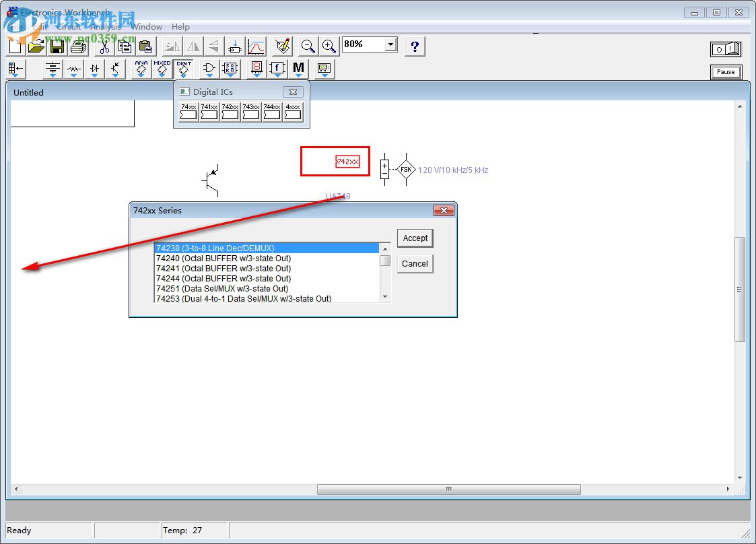Print the circuit
This screenshot has height=544, width=756.
78,46
